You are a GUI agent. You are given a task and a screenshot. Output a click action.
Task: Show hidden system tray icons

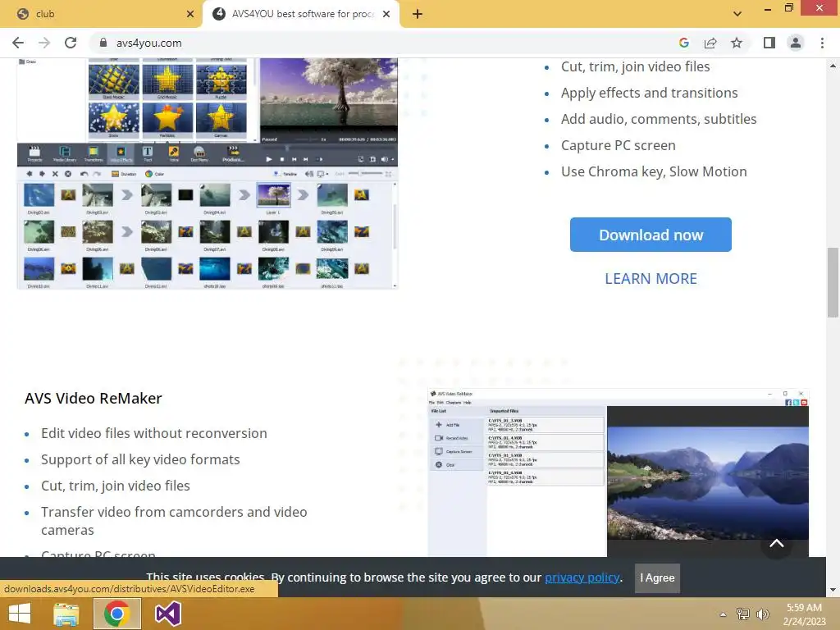(x=724, y=614)
